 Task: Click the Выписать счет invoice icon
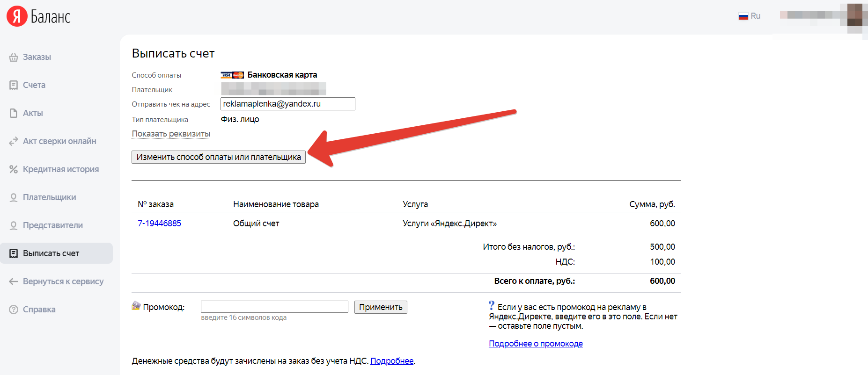pyautogui.click(x=14, y=253)
